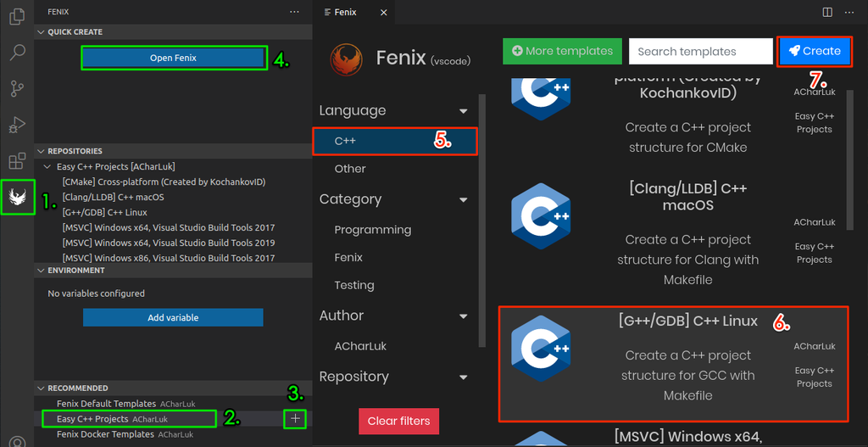Select MSVC Windows x86 Build Tools 2017 item

tap(169, 258)
